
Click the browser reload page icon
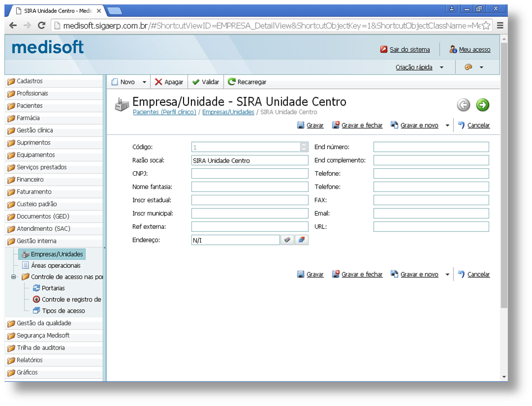point(41,26)
